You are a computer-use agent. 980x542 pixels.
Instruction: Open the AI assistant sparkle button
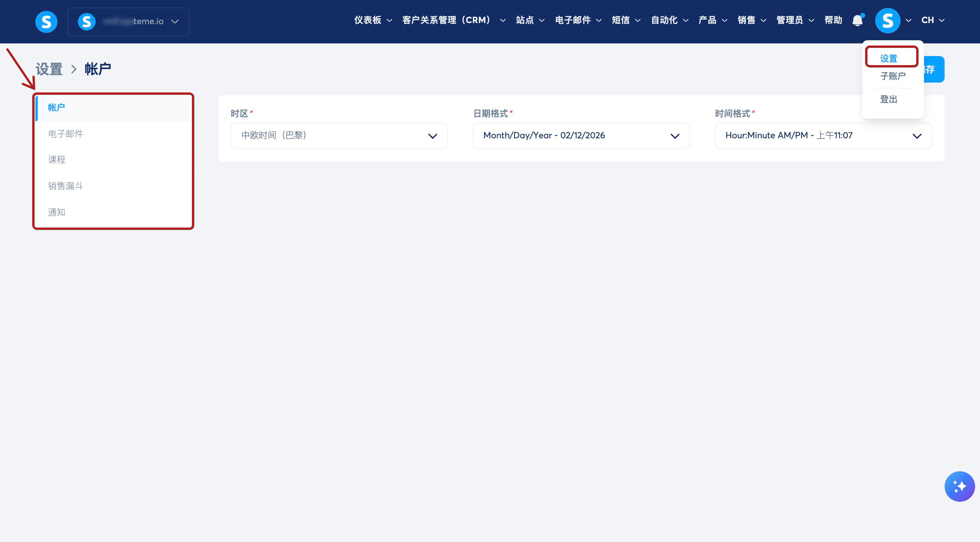[959, 486]
